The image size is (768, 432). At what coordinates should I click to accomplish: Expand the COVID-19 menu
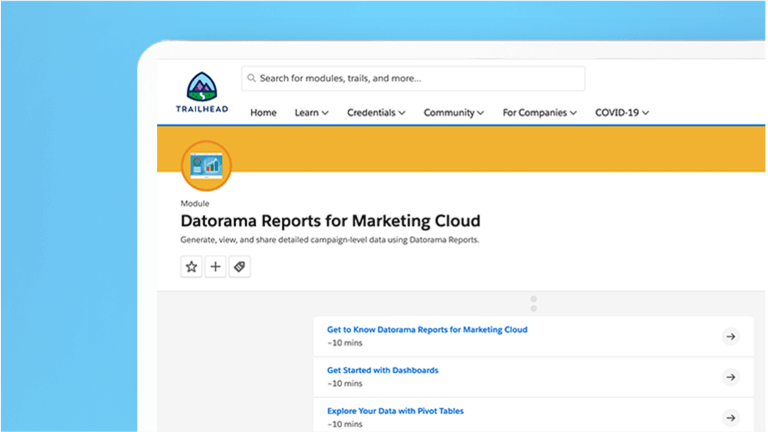click(621, 113)
